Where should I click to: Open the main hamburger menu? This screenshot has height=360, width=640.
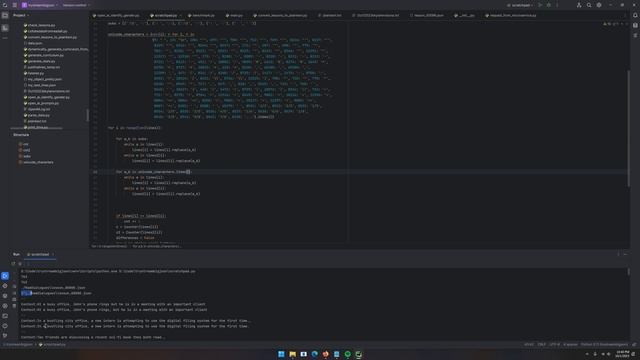15,5
